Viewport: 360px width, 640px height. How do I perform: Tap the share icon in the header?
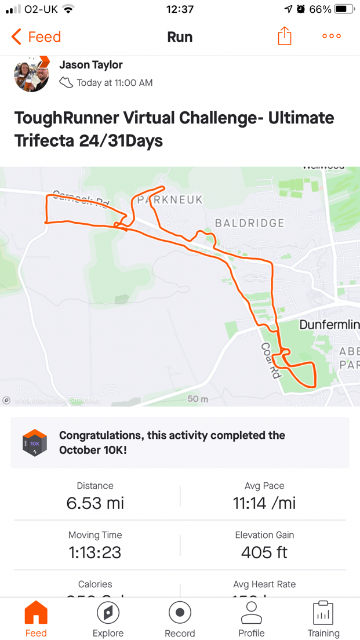point(284,36)
